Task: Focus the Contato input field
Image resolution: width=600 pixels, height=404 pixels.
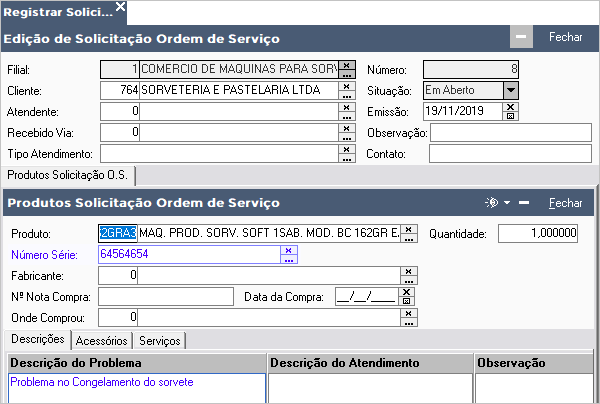Action: pyautogui.click(x=510, y=154)
